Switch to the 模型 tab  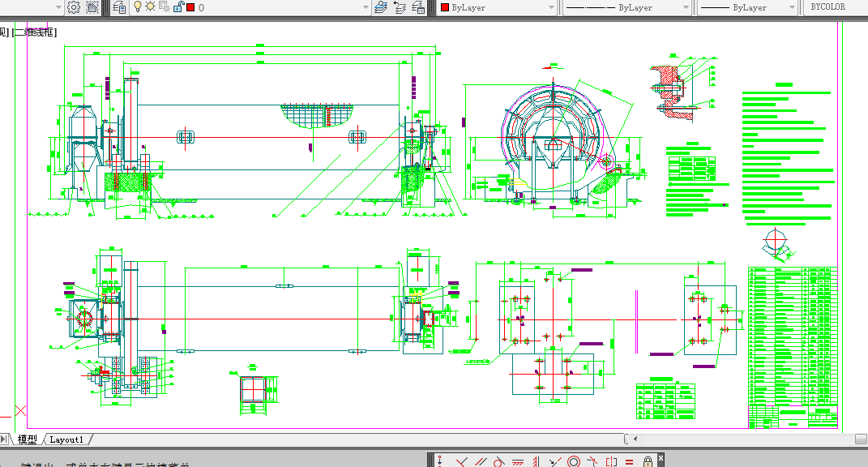tap(27, 439)
